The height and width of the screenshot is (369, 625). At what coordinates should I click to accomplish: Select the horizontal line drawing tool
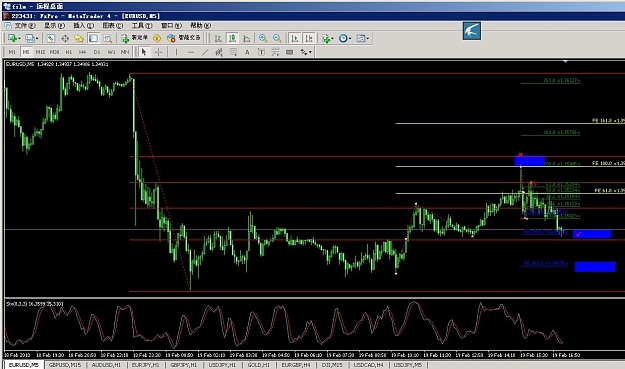(191, 52)
